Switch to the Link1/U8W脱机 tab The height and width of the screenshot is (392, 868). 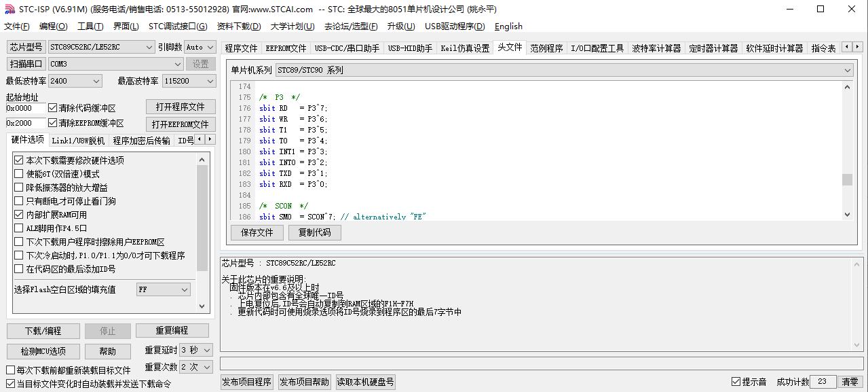78,141
